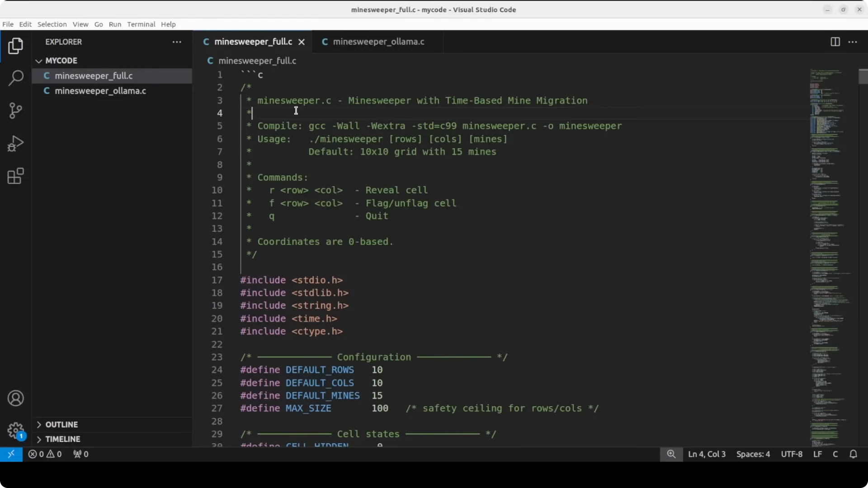Click the remote window status bar icon

[x=11, y=454]
